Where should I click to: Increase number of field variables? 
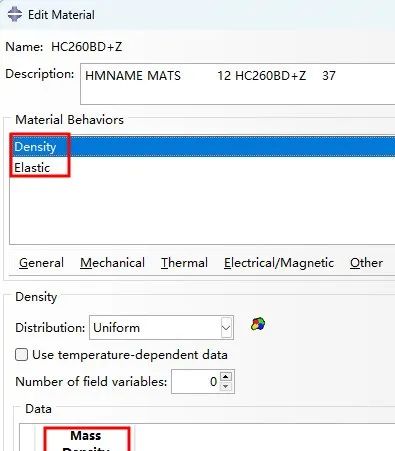point(226,376)
